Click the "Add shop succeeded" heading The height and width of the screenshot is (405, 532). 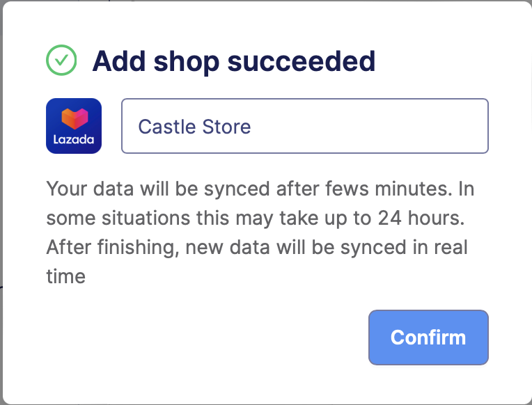(234, 61)
